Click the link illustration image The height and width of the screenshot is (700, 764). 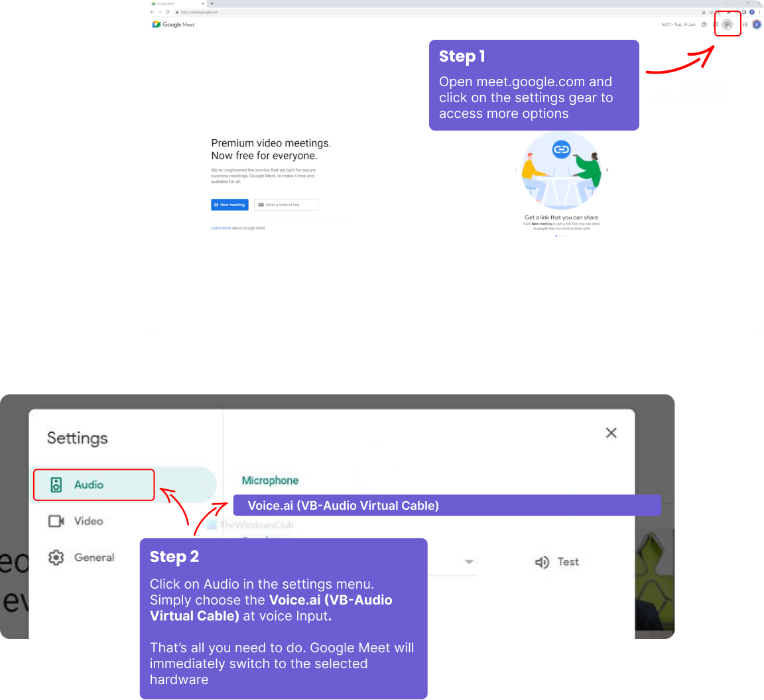pyautogui.click(x=561, y=170)
